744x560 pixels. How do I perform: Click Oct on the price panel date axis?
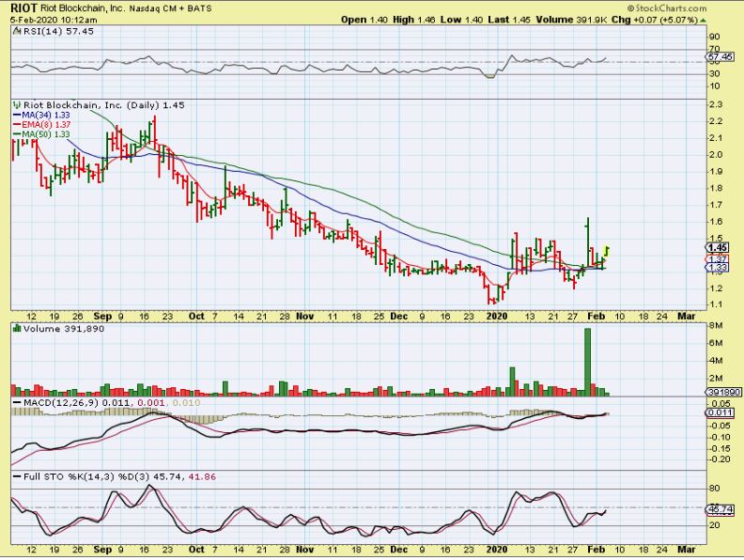[196, 317]
